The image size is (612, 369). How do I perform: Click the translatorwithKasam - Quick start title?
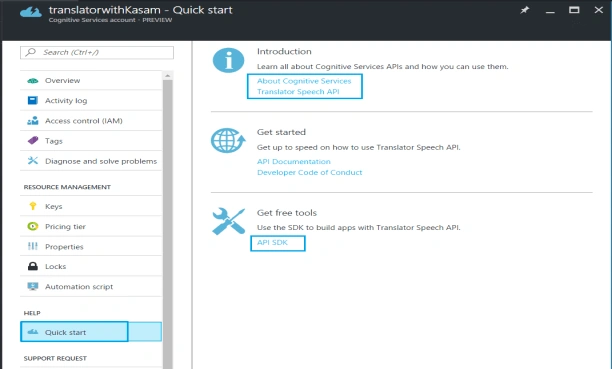(x=141, y=10)
